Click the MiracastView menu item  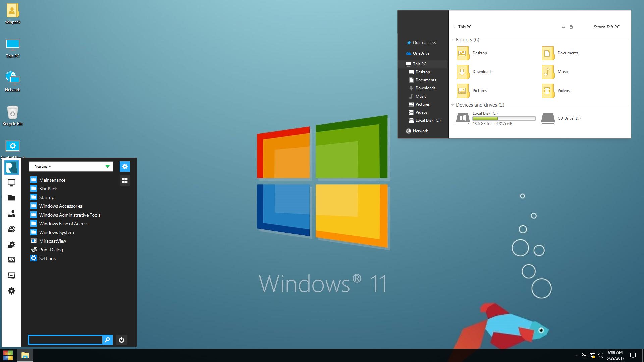point(52,241)
